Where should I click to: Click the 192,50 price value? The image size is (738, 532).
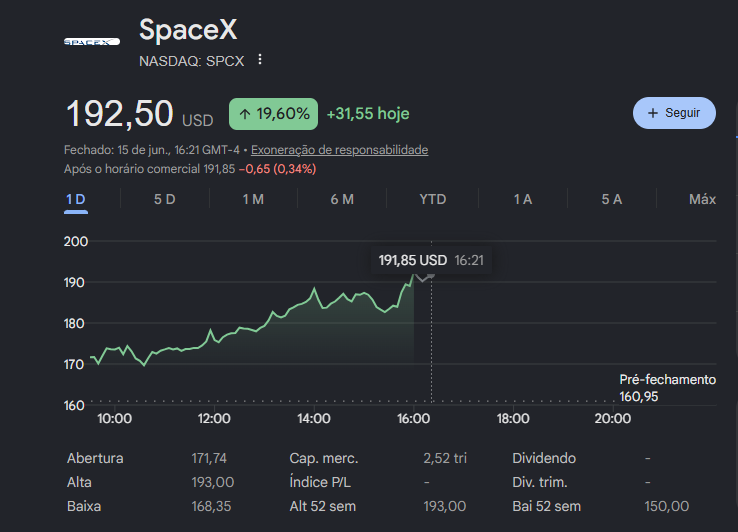coord(120,114)
